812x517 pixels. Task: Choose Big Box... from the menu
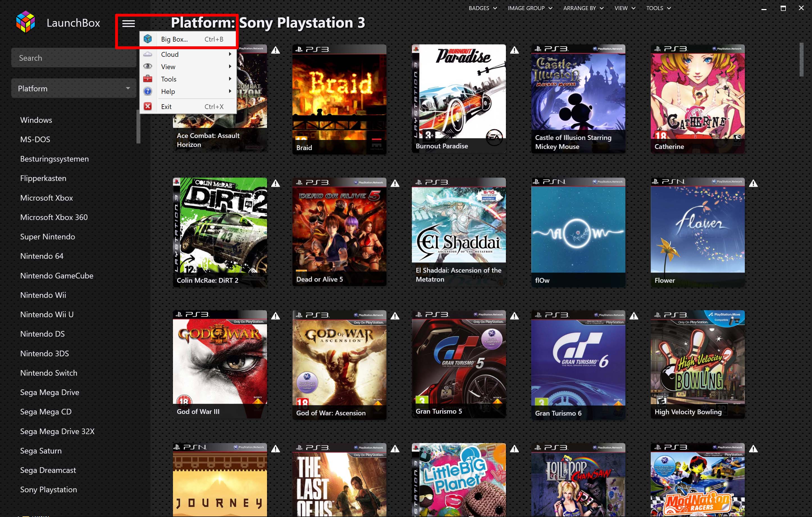pos(188,39)
